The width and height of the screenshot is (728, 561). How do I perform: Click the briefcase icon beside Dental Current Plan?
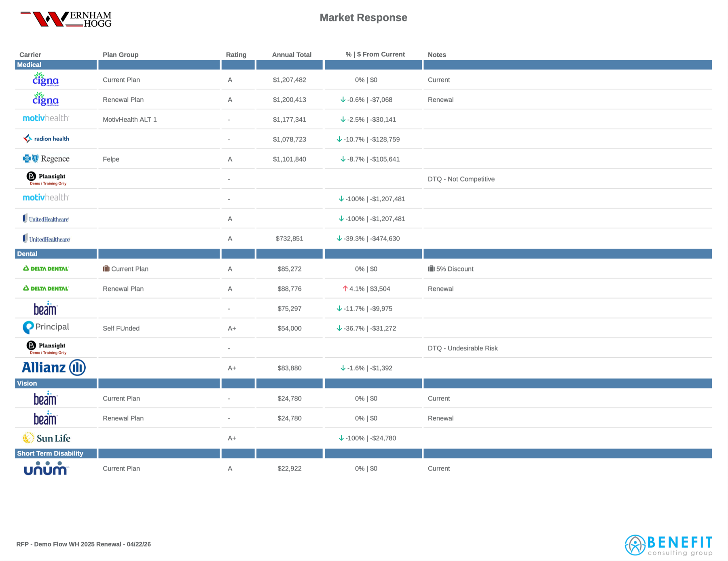click(106, 268)
